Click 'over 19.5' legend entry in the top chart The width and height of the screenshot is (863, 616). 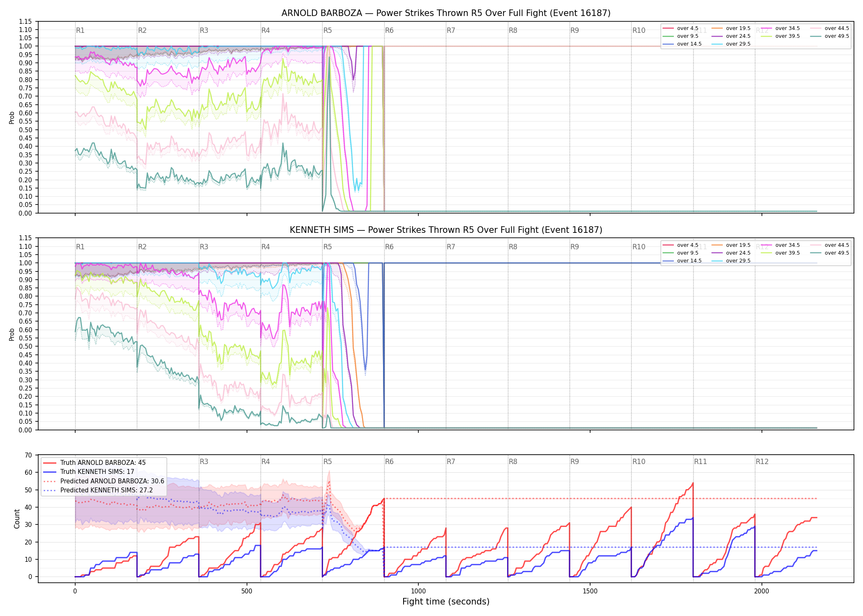tap(731, 28)
